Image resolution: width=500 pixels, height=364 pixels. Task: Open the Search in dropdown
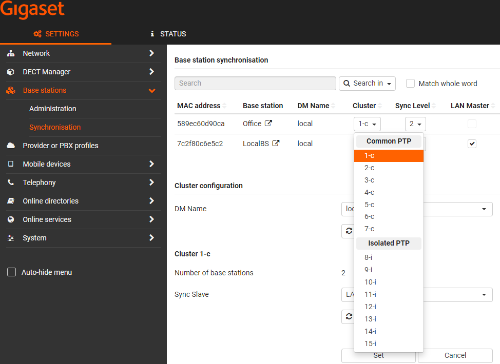(367, 83)
